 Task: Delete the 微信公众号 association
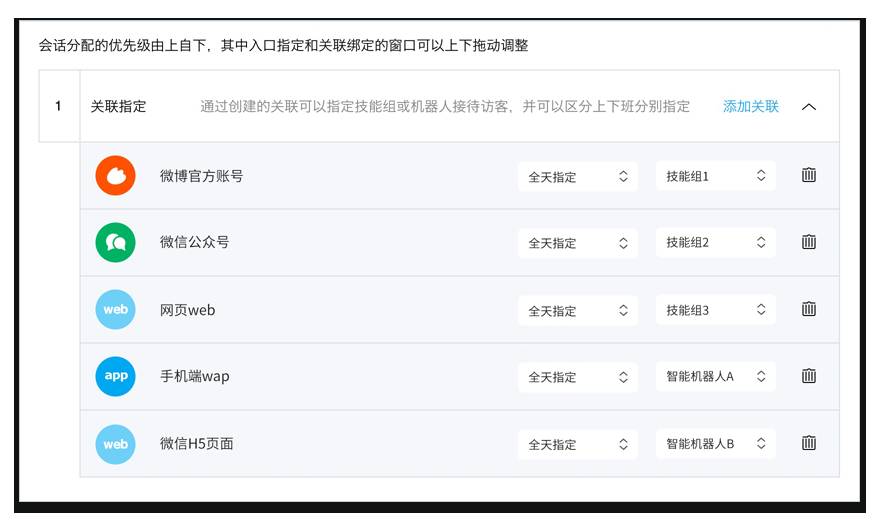809,242
